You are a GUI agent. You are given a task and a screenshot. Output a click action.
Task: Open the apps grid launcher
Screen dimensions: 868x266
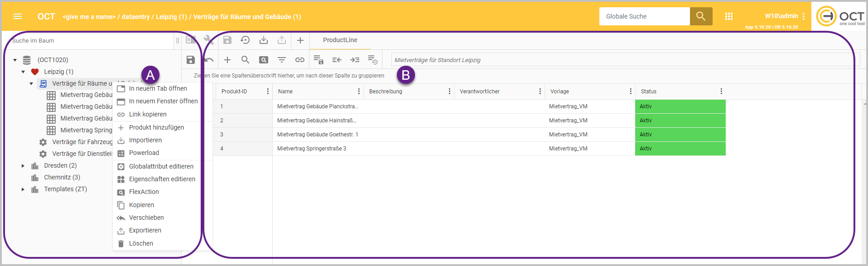tap(728, 16)
